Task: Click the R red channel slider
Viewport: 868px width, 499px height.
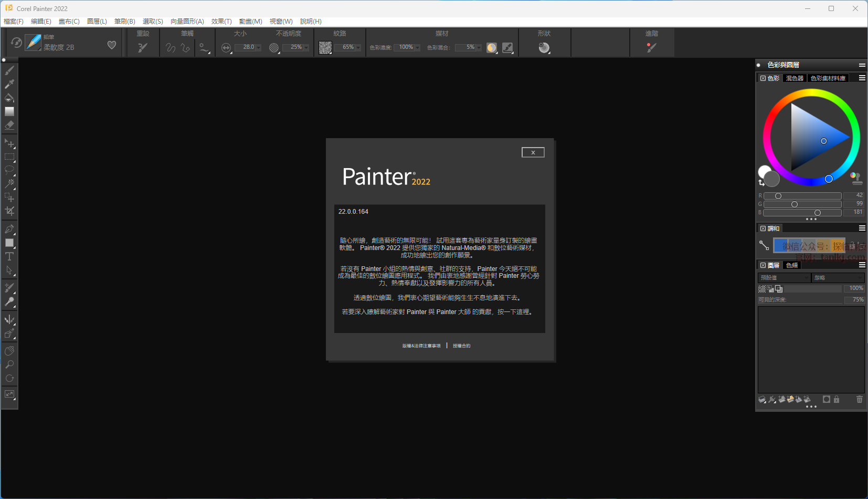Action: [x=802, y=196]
